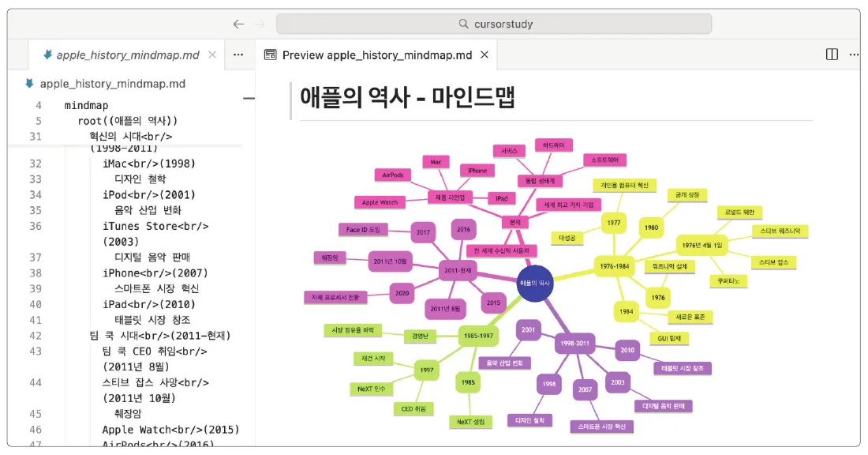Screen dimensions: 868x455
Task: Click the green 1985-1997 mindmap node
Action: [x=478, y=336]
